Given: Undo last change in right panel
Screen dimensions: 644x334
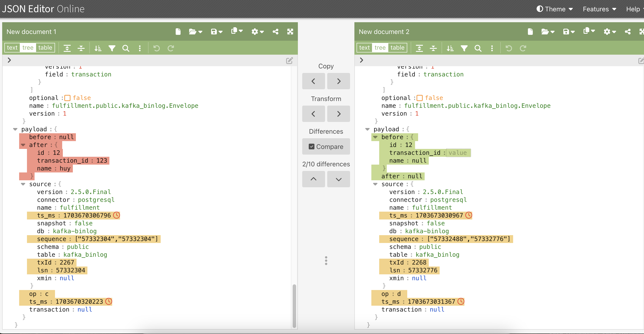Looking at the screenshot, I should [509, 48].
